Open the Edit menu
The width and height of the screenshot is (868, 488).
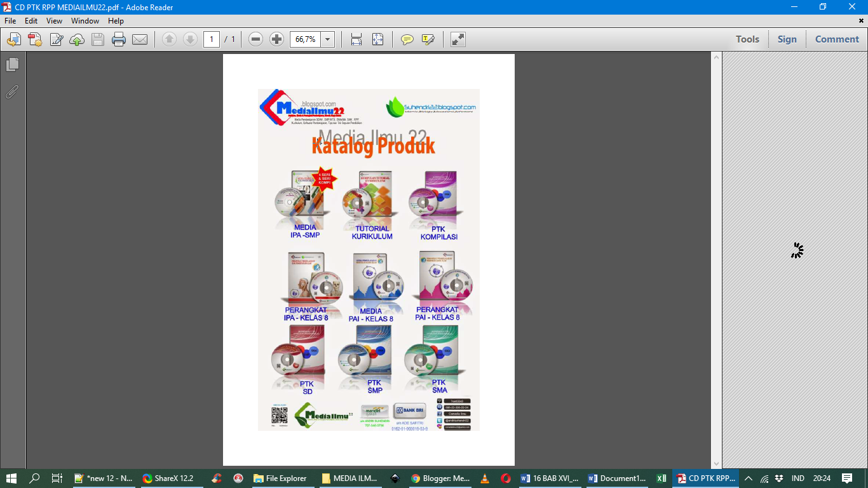(x=31, y=21)
